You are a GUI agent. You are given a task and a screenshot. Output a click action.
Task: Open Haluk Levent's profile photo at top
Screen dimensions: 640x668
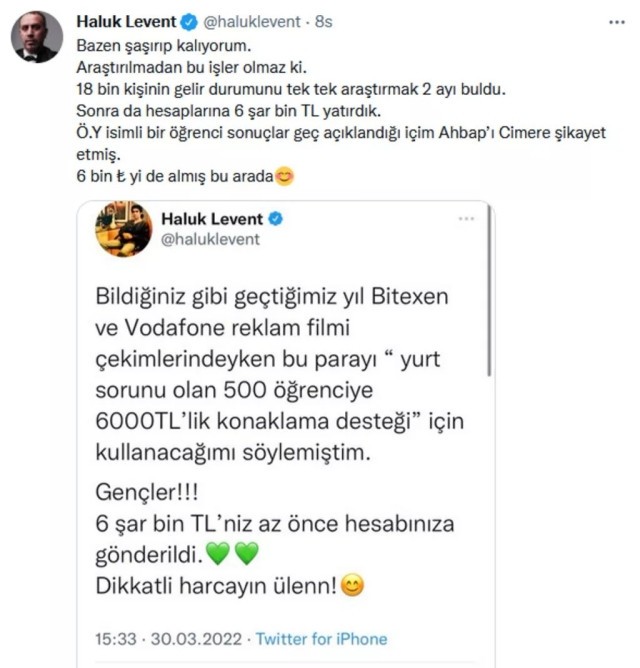tap(37, 37)
